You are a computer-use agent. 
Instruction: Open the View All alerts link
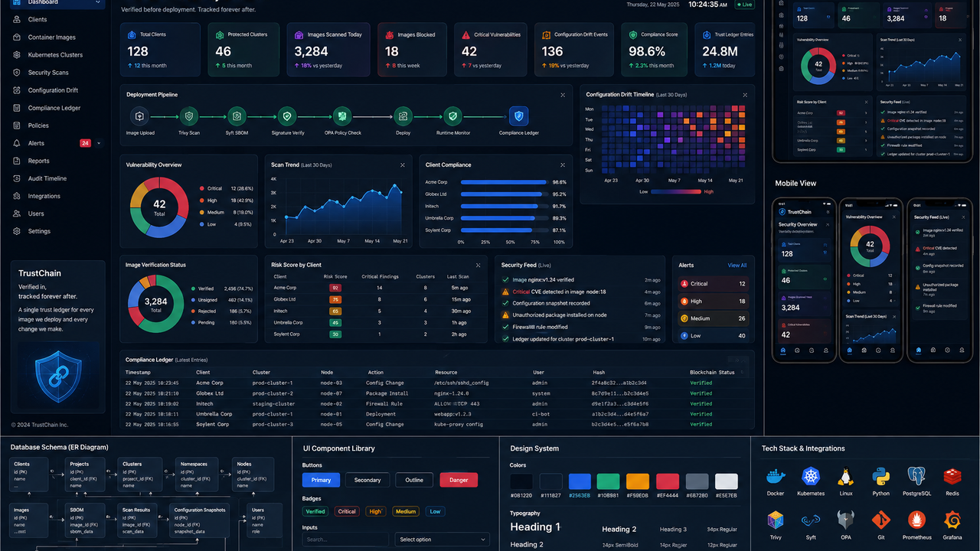click(737, 266)
